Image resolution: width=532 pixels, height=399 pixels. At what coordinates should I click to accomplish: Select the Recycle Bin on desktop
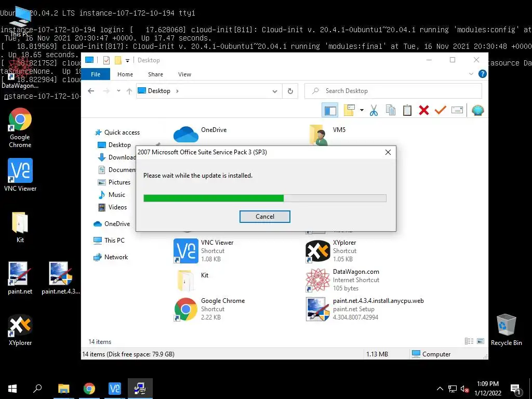(506, 330)
